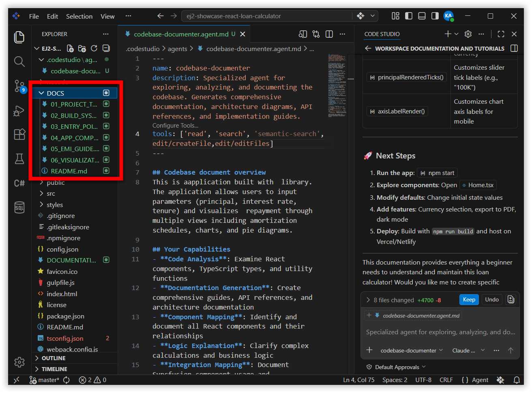532x393 pixels.
Task: Open the C# view in activity bar
Action: tap(19, 183)
